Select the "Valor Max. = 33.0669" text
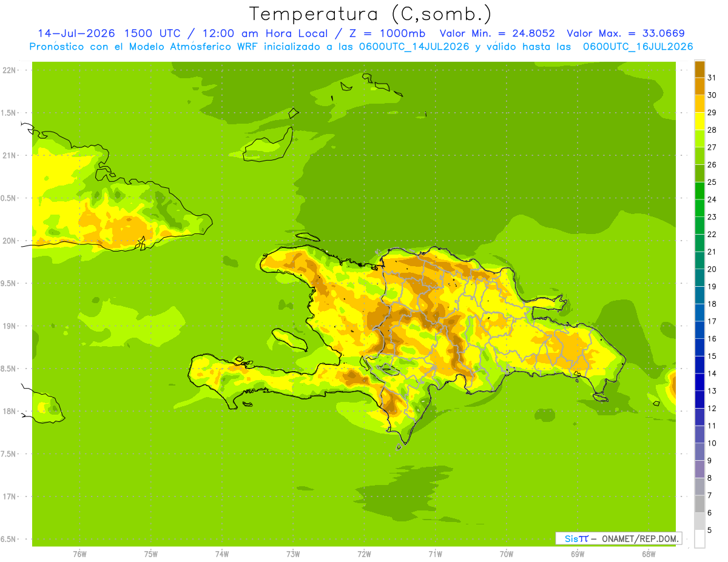The image size is (728, 562). tap(625, 33)
